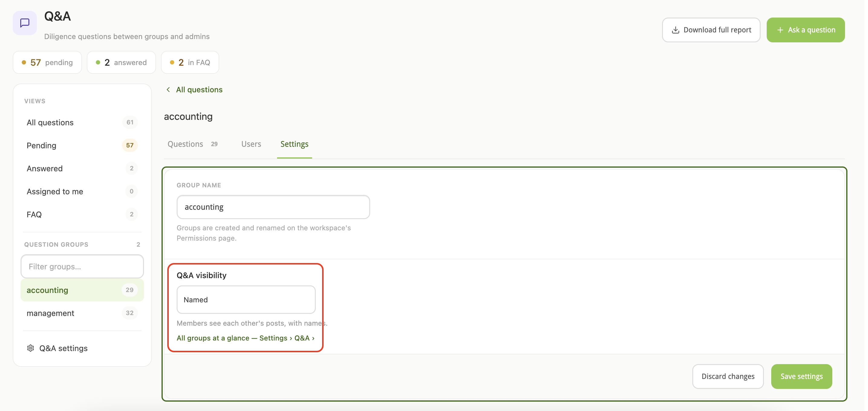Click the accounting group heading

pyautogui.click(x=188, y=117)
